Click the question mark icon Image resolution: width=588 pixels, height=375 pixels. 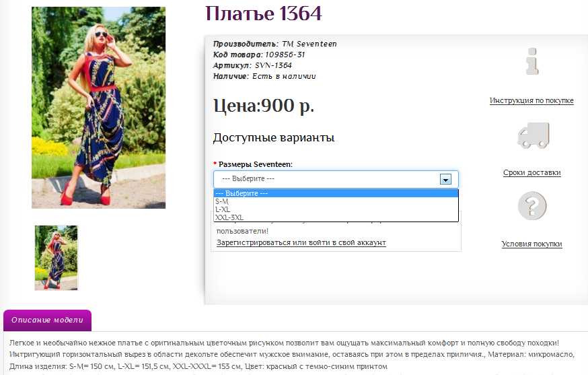(x=532, y=206)
